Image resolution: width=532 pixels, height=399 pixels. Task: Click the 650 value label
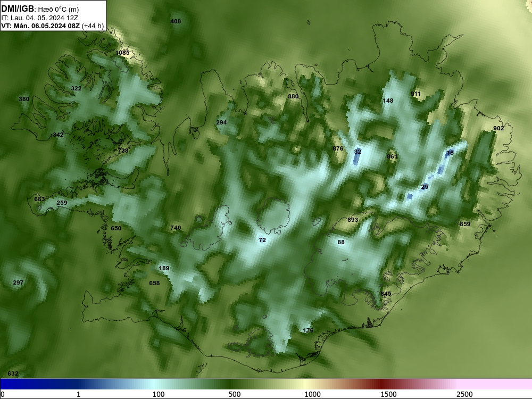[x=116, y=228]
